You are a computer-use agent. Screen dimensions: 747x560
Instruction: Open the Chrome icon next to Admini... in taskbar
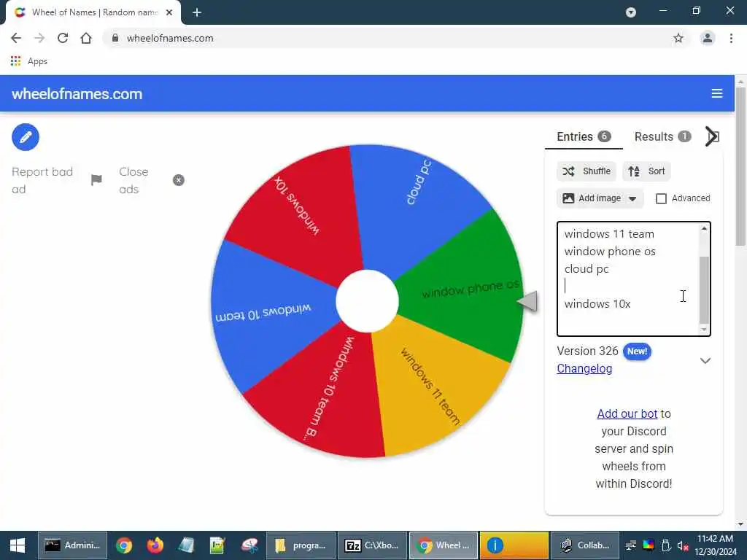point(124,545)
